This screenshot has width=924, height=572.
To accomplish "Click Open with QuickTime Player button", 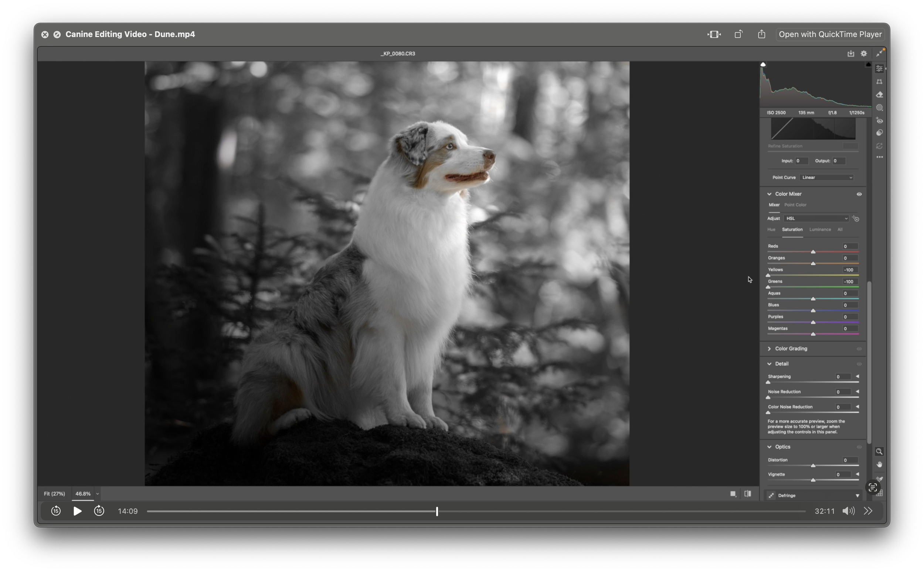I will click(x=830, y=34).
